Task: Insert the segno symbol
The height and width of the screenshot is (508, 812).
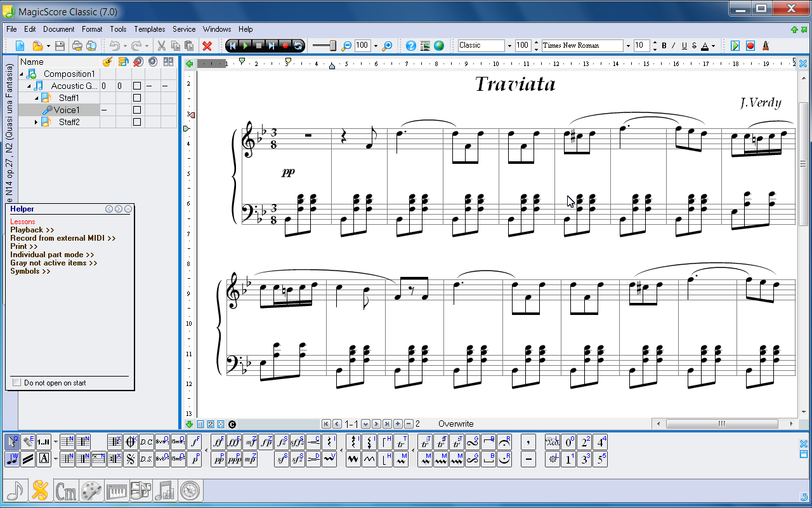Action: click(x=131, y=459)
